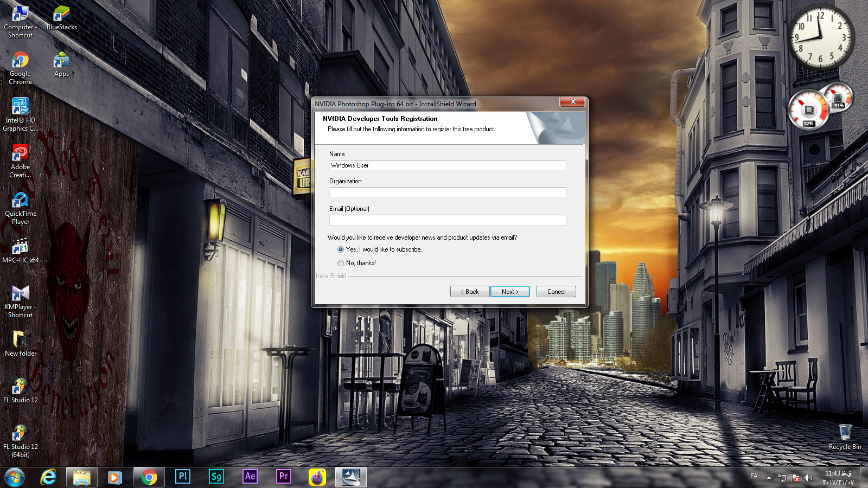The width and height of the screenshot is (868, 488).
Task: Launch Adobe SpeedGrade from the taskbar
Action: tap(216, 477)
